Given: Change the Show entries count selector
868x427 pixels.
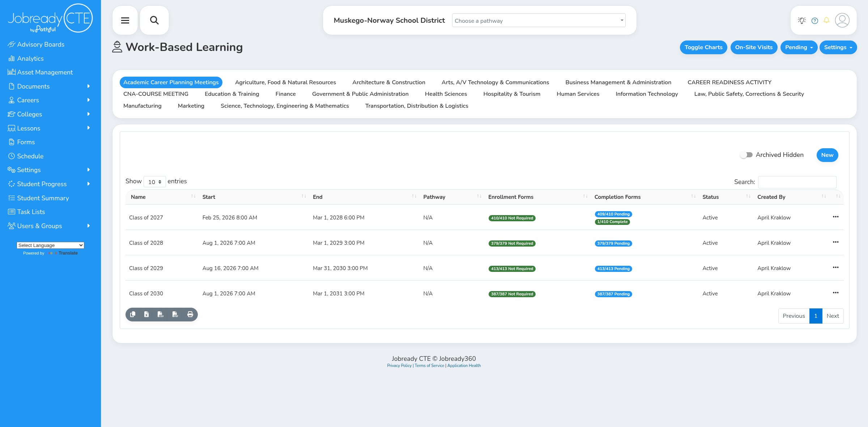Looking at the screenshot, I should point(155,182).
